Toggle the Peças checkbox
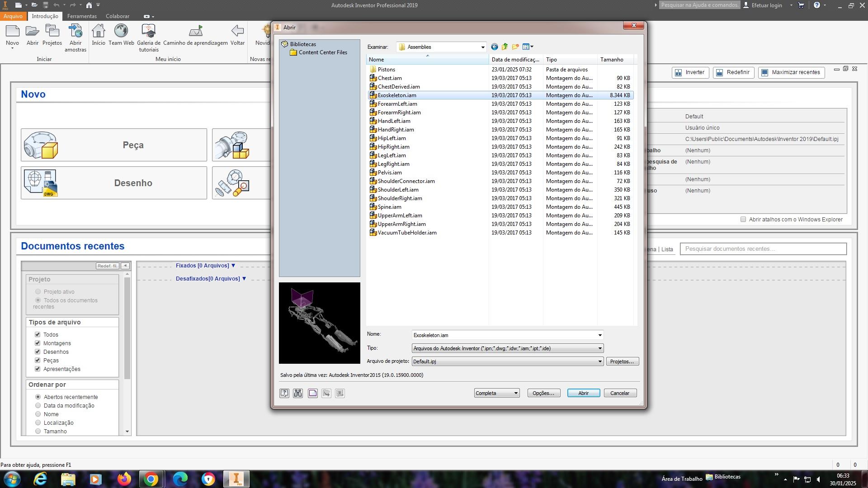The height and width of the screenshot is (488, 868). click(38, 361)
